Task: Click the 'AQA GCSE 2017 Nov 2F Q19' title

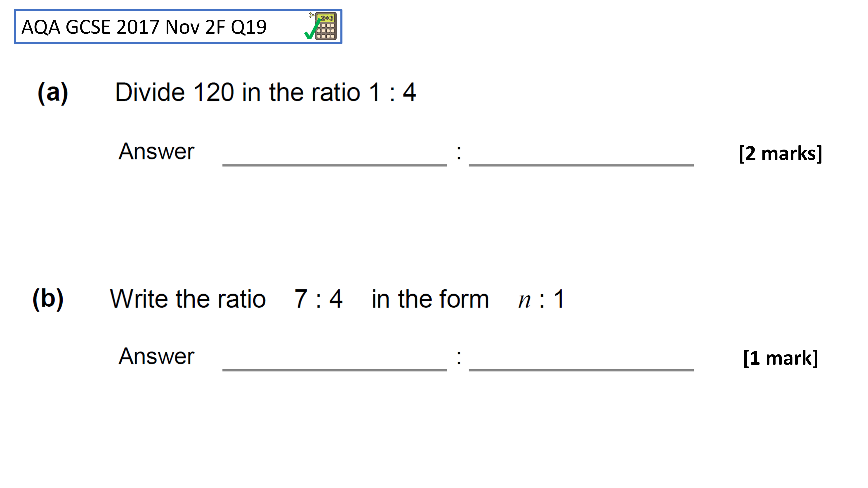Action: 144,27
